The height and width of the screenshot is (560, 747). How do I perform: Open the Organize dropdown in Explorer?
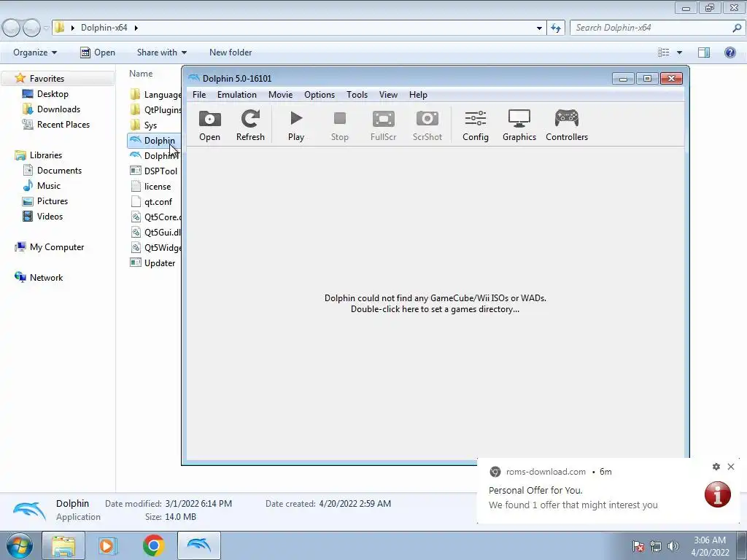tap(35, 52)
